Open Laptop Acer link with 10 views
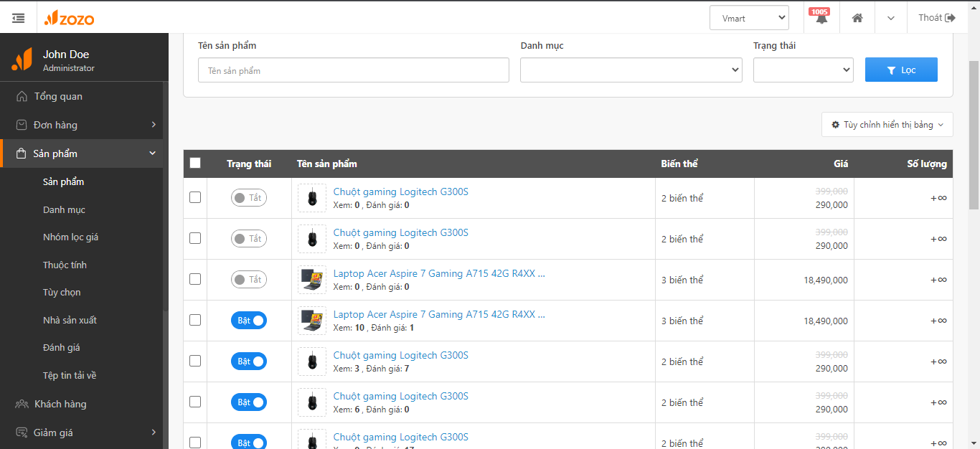 coord(439,314)
